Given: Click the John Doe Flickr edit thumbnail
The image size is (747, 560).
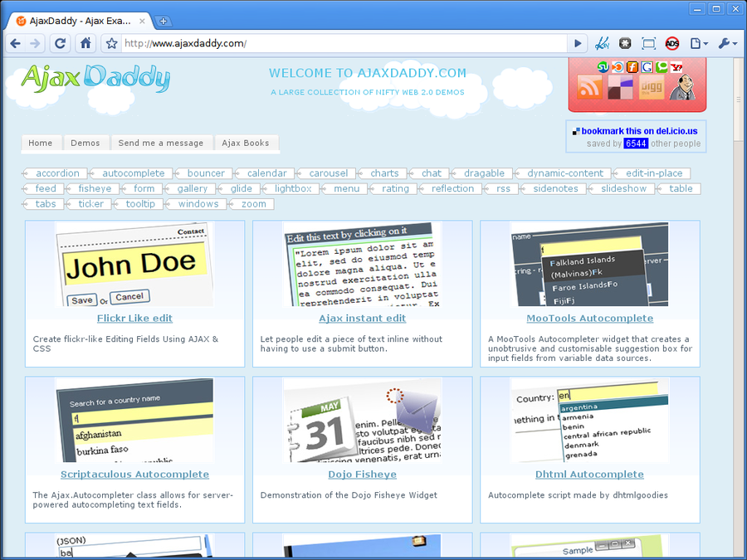Looking at the screenshot, I should click(x=134, y=265).
